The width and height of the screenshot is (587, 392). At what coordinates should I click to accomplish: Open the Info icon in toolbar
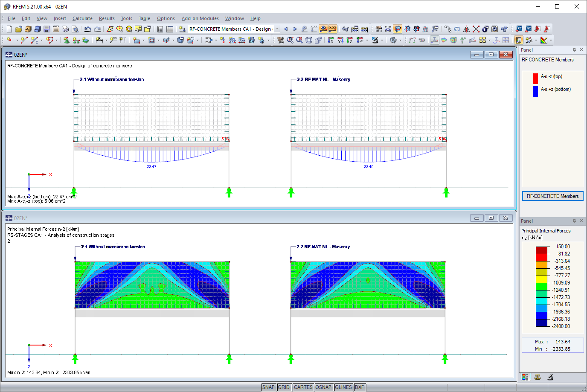coord(485,29)
